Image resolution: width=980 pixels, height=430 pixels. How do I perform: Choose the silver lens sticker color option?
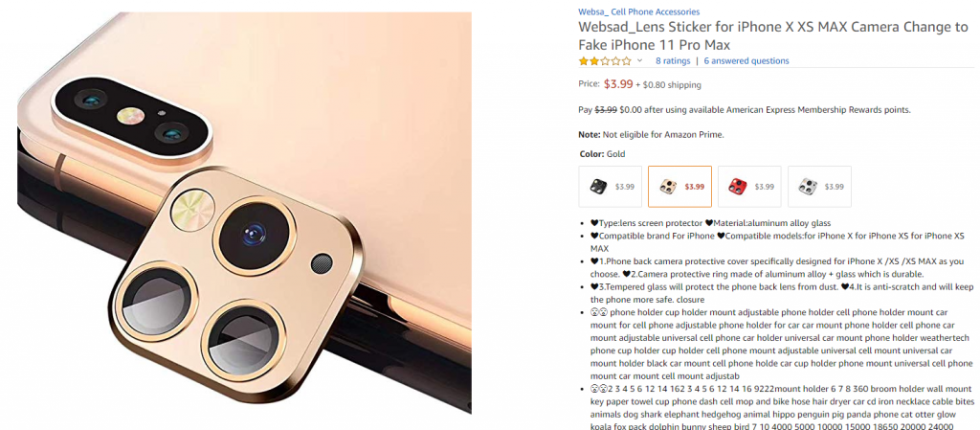point(819,186)
